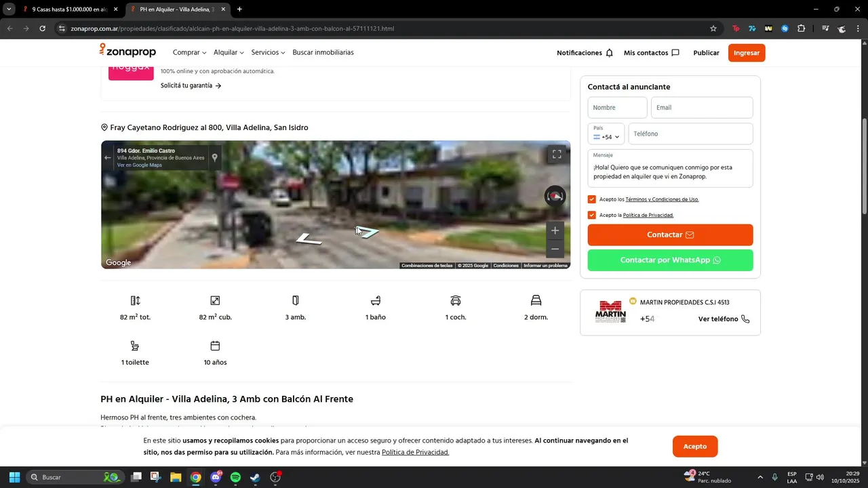Viewport: 868px width, 488px height.
Task: Click the 2 dorm. bed icon
Action: tap(536, 300)
